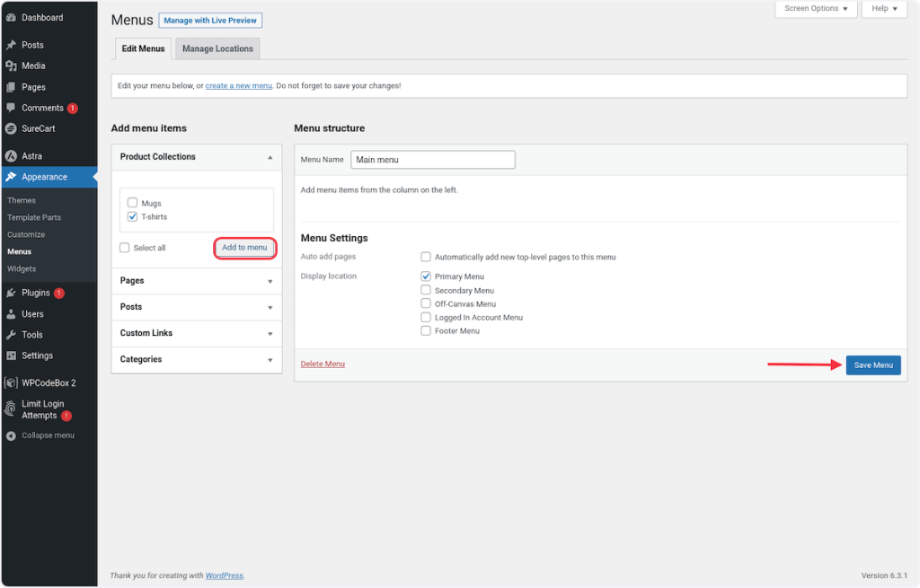Image resolution: width=920 pixels, height=588 pixels.
Task: Open Widgets in the Appearance submenu
Action: click(22, 268)
